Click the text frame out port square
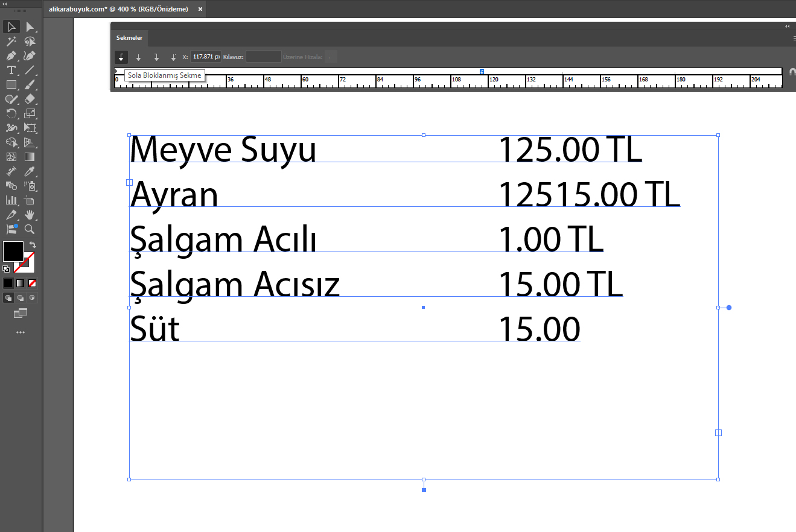 718,432
